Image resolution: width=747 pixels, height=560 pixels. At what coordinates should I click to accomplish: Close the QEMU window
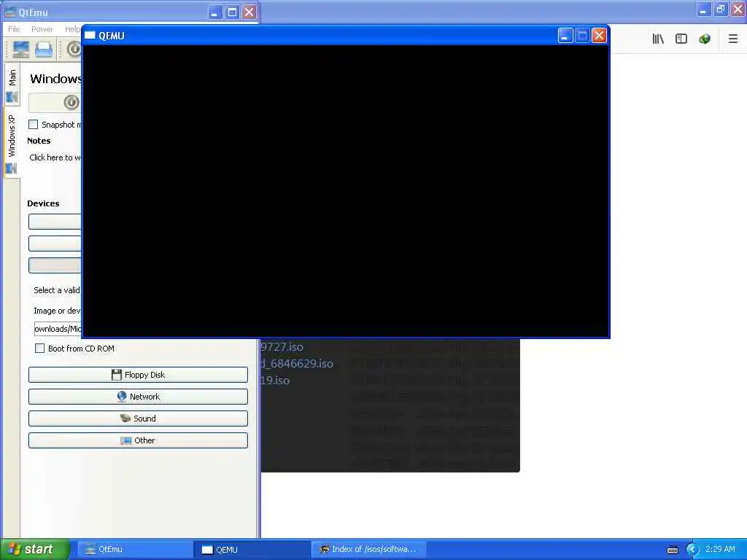click(600, 36)
